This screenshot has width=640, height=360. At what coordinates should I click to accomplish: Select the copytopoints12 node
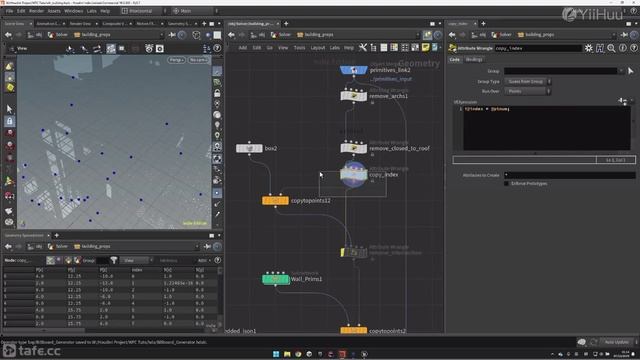pyautogui.click(x=275, y=200)
